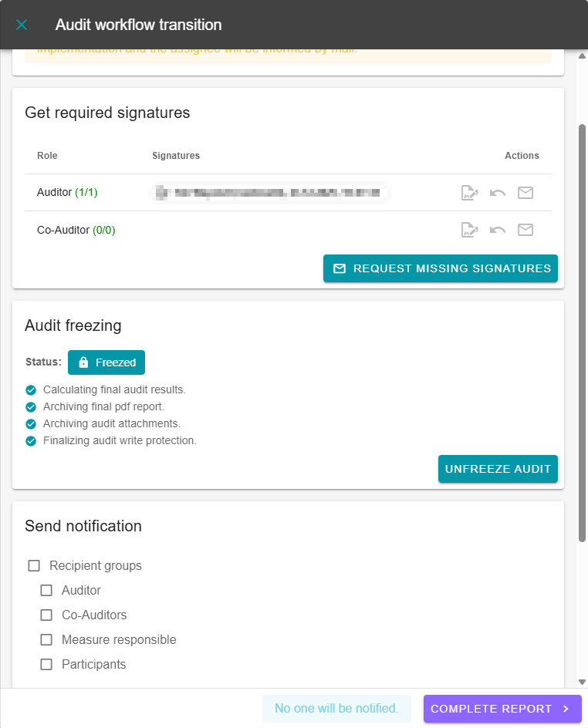588x728 pixels.
Task: Click the Unfreeze Audit button
Action: (498, 469)
